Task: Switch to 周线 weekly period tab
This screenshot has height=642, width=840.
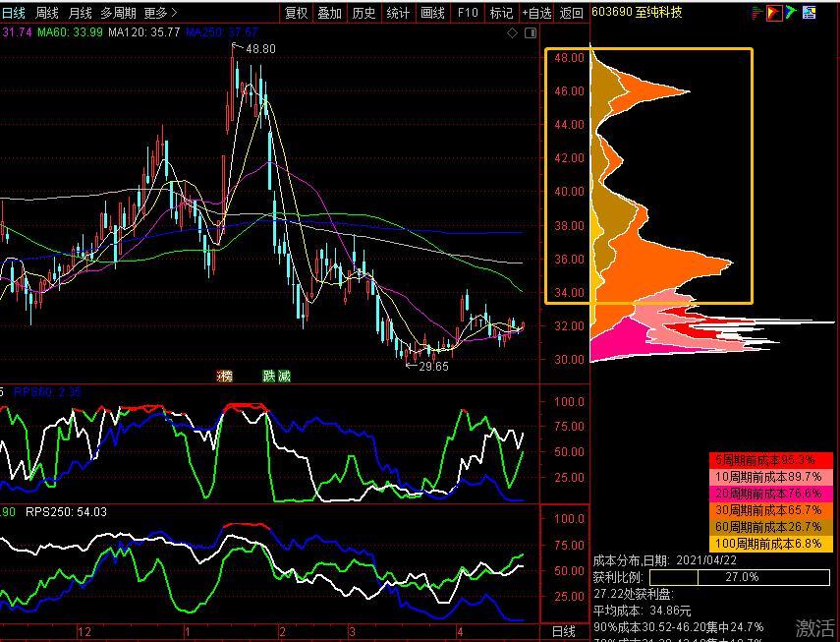Action: coord(46,13)
